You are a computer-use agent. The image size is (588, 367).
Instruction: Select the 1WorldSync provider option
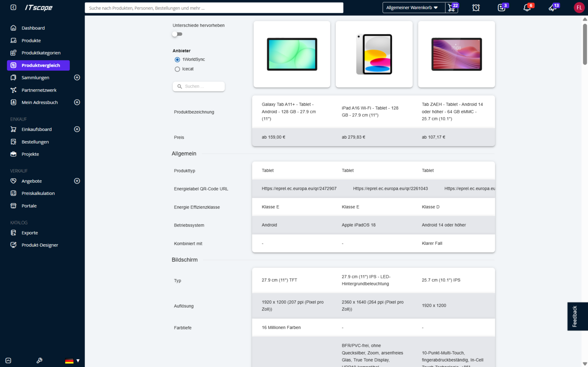[x=177, y=60]
